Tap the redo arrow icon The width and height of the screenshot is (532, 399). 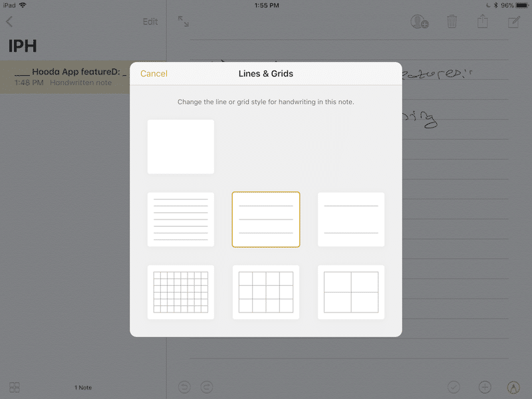[x=206, y=386]
